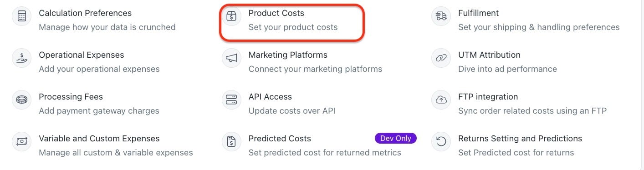Select Marketing Platforms heading
The height and width of the screenshot is (170, 644).
tap(288, 55)
